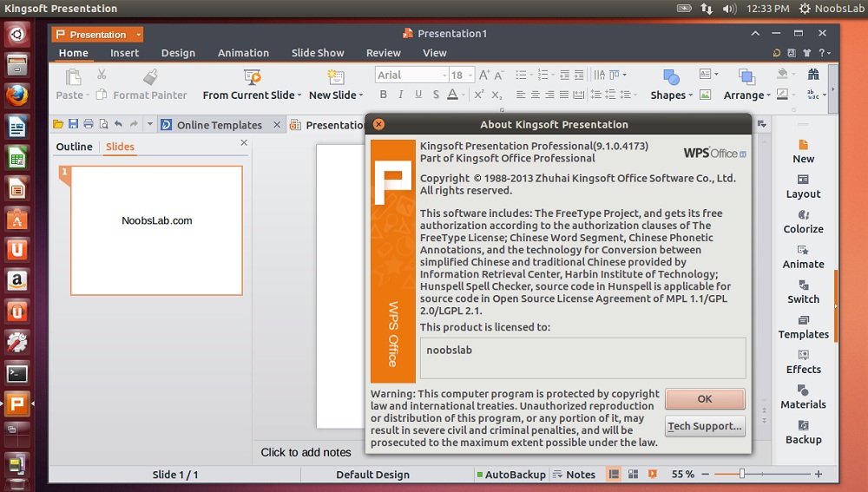Click the New Slide icon

click(x=335, y=76)
